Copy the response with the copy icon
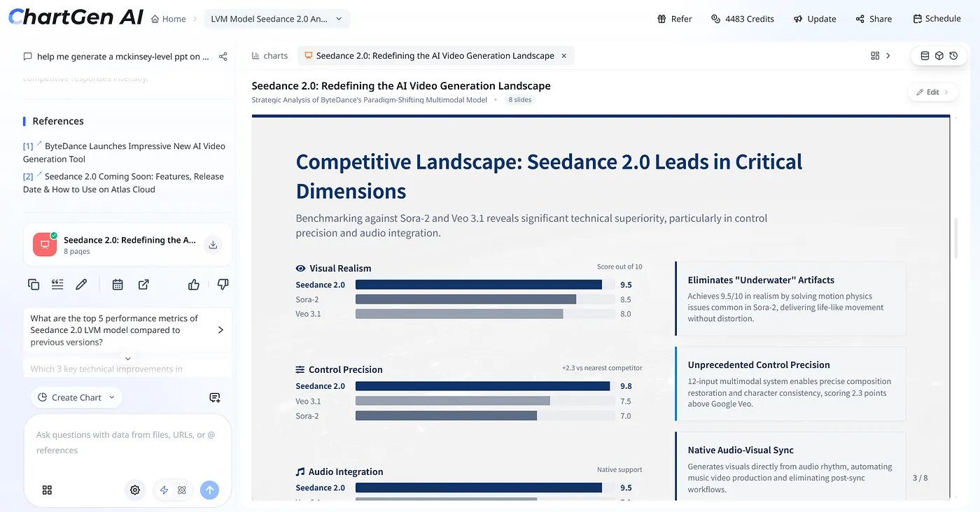Screen dimensions: 980x512 coord(34,284)
